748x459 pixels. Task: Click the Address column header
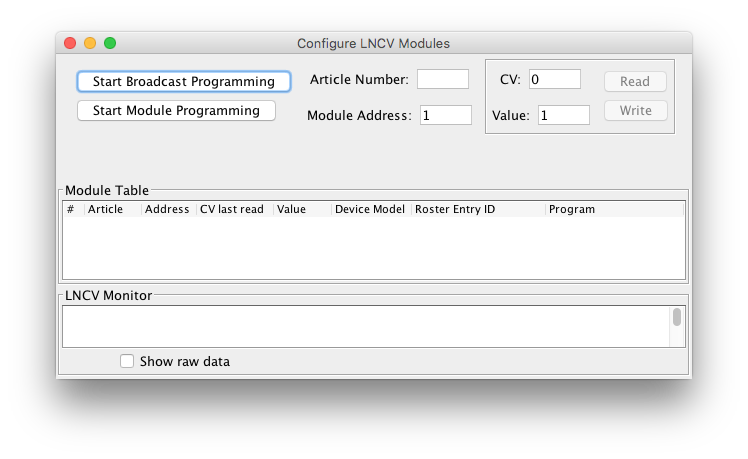pos(167,209)
